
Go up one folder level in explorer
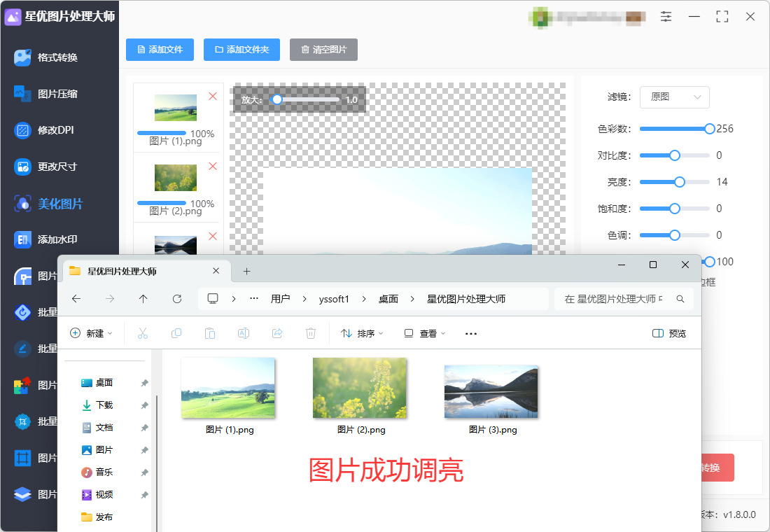(x=143, y=299)
